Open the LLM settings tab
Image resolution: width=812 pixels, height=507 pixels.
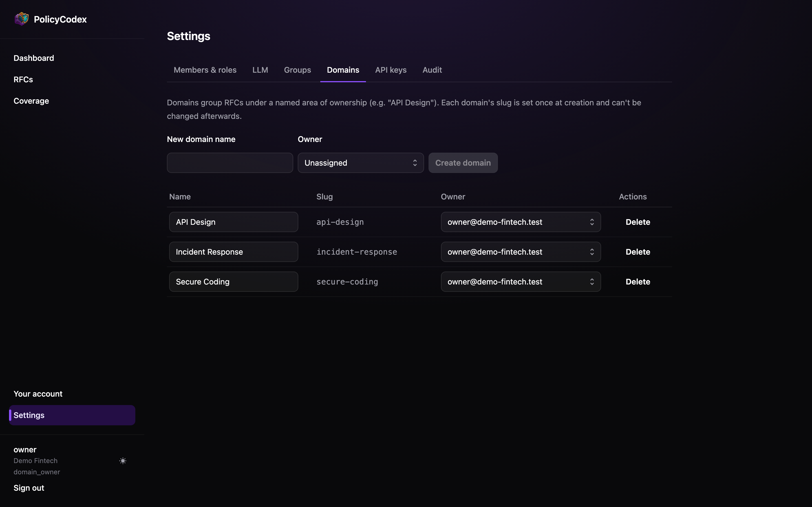point(260,70)
